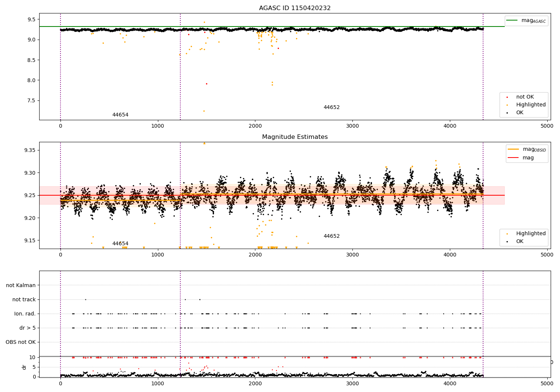This screenshot has height=392, width=560.
Task: Click the '44652' label in the top panel
Action: point(332,108)
